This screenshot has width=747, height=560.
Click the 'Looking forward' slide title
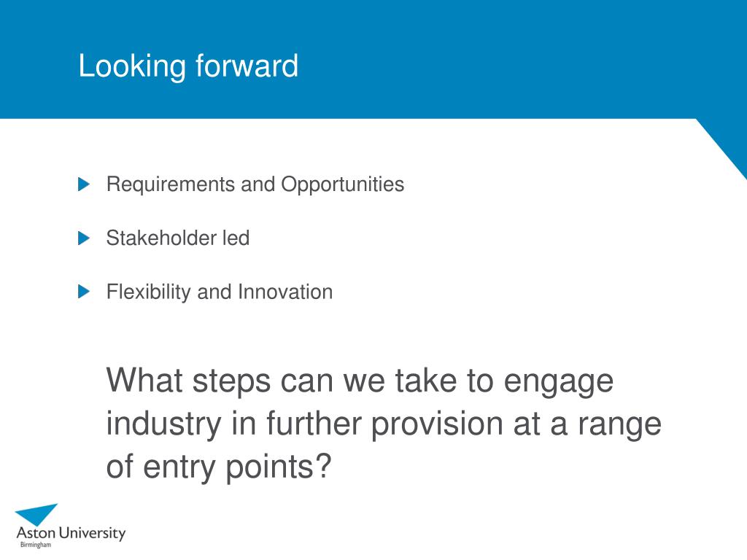(188, 66)
